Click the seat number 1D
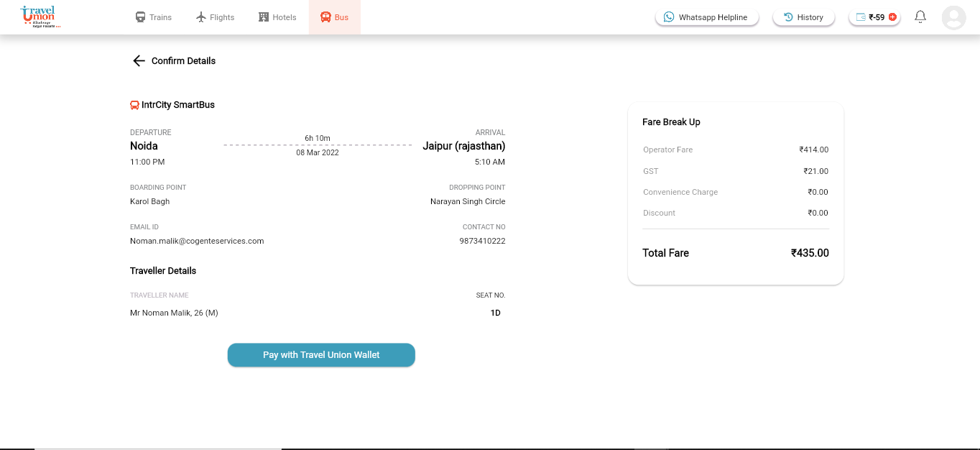 tap(496, 313)
